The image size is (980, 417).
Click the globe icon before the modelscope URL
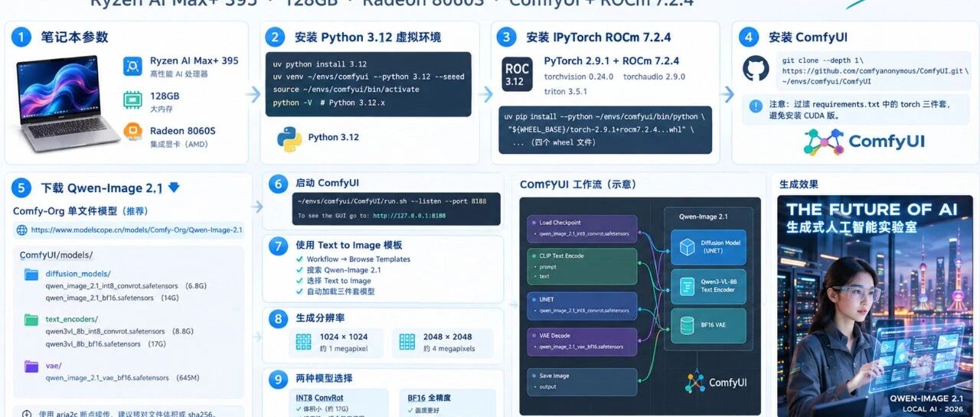[x=21, y=230]
